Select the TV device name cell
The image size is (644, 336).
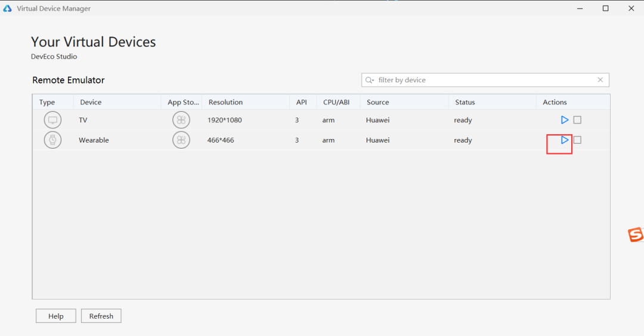coord(83,120)
